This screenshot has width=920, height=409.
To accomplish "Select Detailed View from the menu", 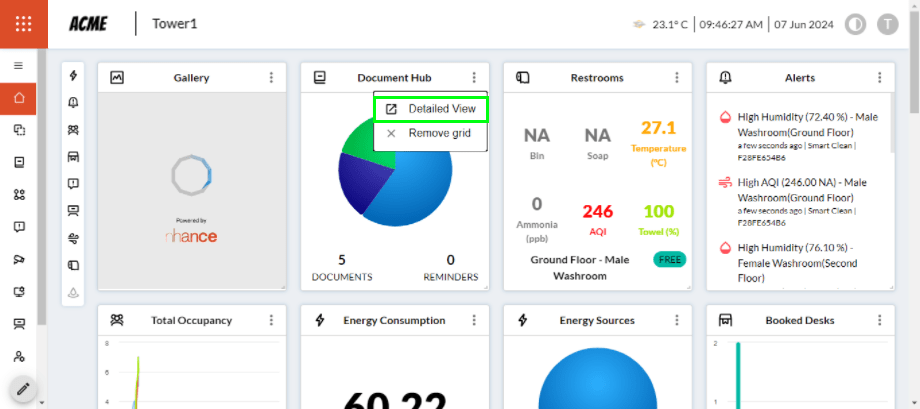I will 431,108.
